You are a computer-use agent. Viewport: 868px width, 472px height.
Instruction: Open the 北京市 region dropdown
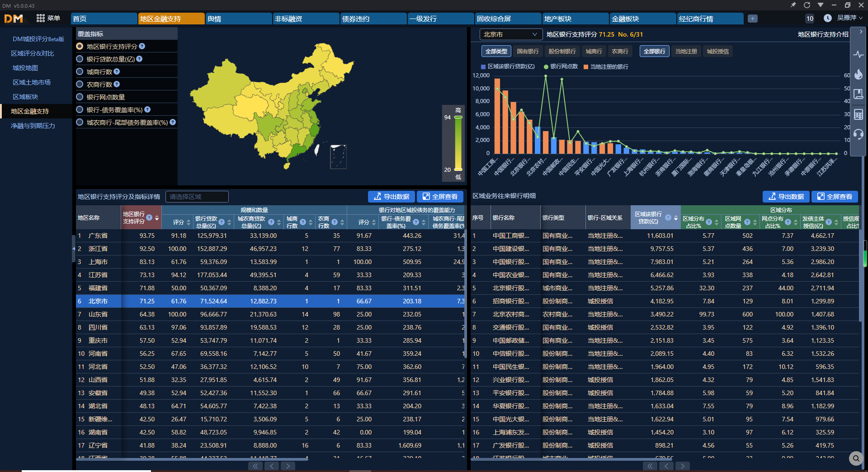point(510,34)
